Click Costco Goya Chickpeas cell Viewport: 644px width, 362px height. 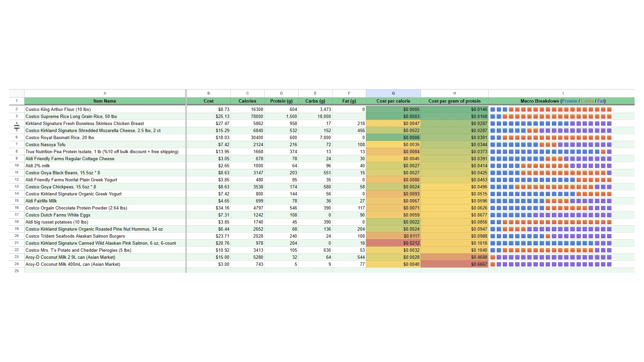tap(105, 187)
